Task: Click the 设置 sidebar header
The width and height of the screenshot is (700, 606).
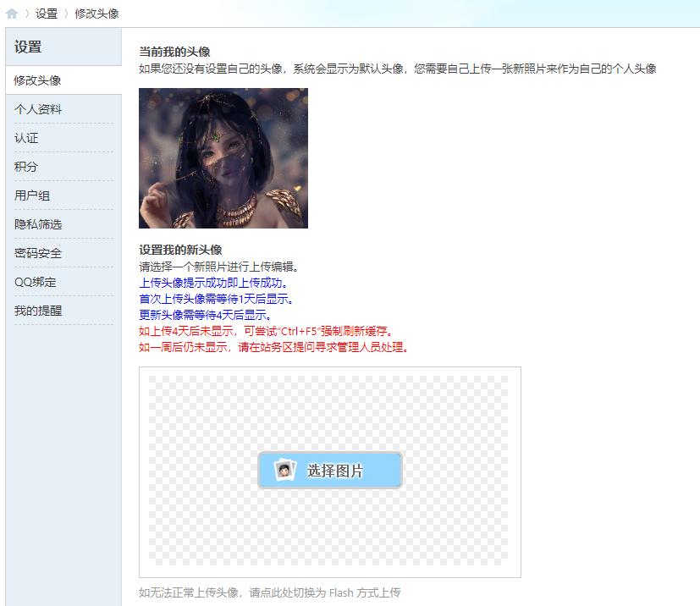Action: (x=27, y=48)
